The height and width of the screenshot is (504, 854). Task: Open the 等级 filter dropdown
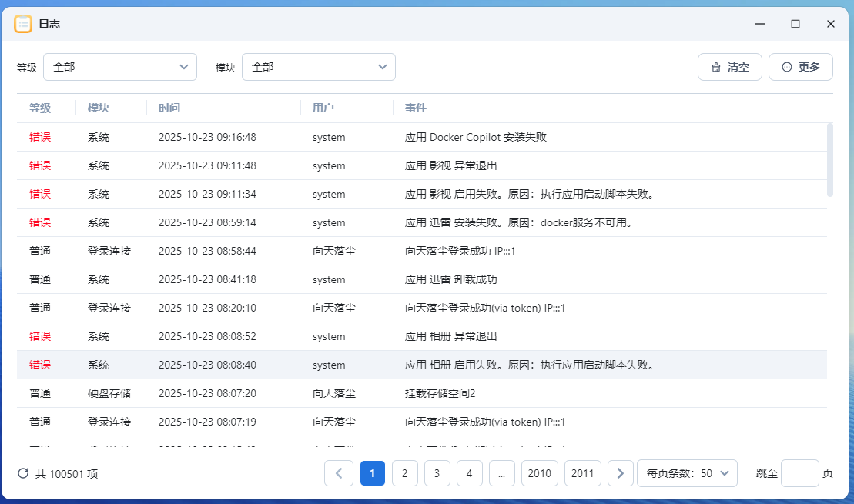(119, 67)
